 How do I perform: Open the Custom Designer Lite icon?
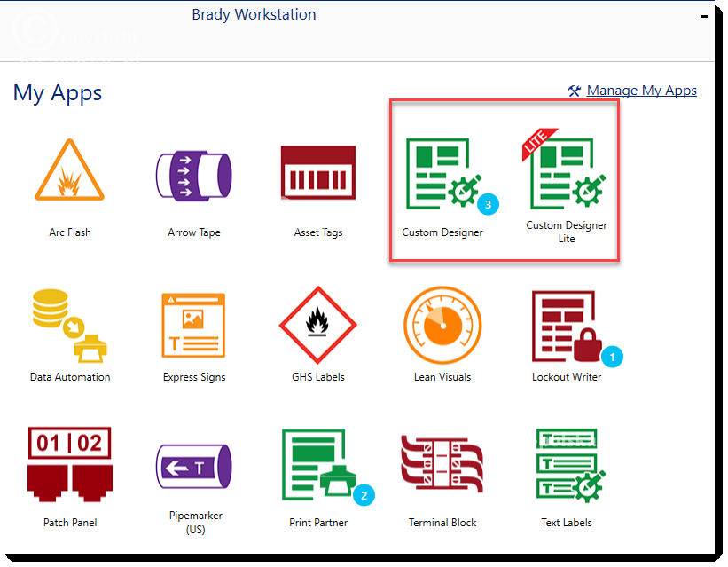[564, 169]
